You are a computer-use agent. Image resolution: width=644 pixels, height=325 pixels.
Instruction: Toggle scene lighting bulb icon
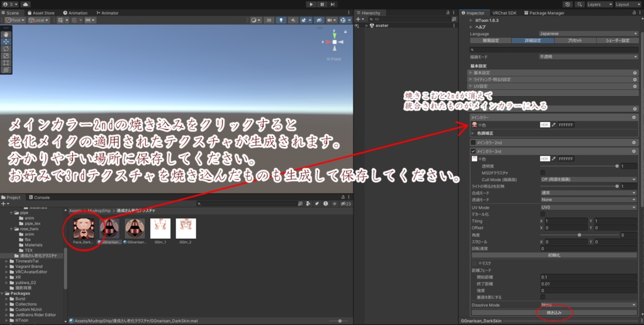(x=281, y=20)
